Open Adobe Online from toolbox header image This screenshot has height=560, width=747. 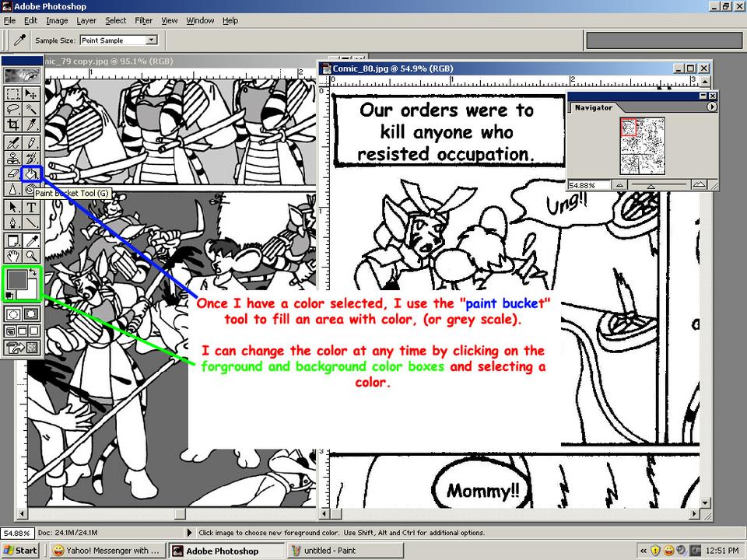tap(22, 75)
